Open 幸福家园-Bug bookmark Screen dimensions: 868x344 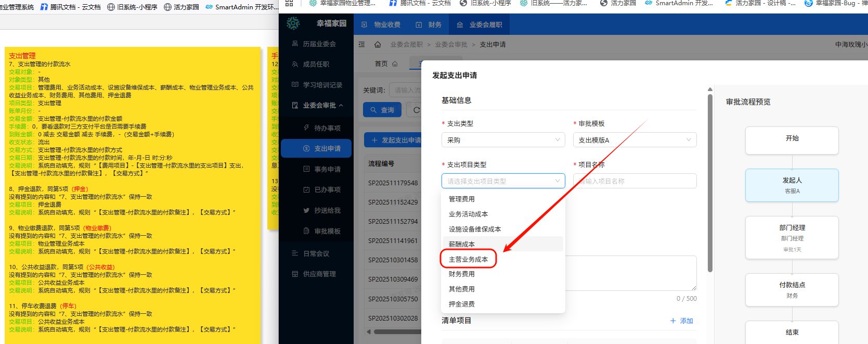pyautogui.click(x=836, y=3)
